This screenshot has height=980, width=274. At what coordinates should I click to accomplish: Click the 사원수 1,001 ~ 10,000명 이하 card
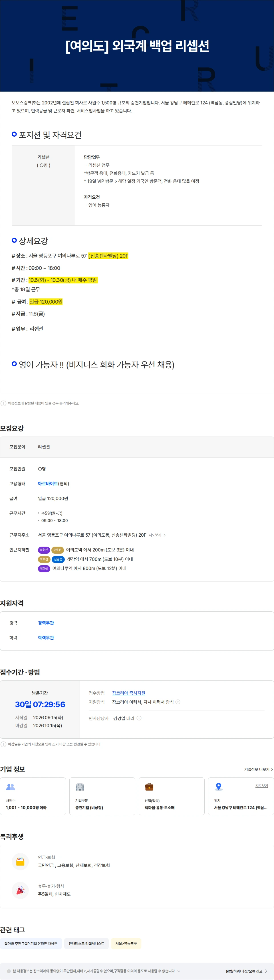click(x=33, y=796)
